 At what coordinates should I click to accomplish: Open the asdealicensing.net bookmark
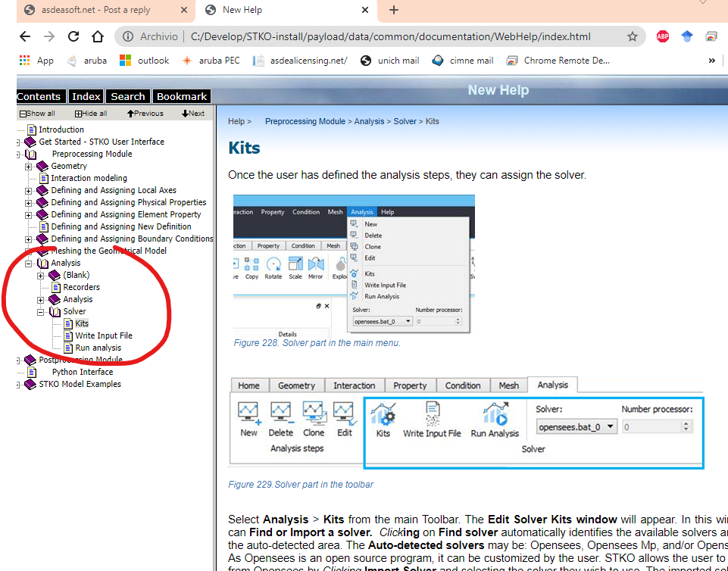pos(300,61)
